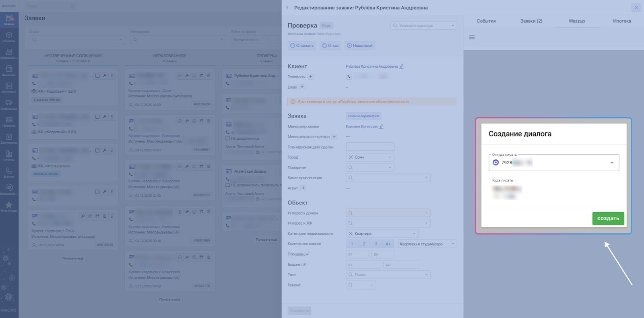Click the Больше параметров button
This screenshot has height=318, width=644.
point(363,116)
